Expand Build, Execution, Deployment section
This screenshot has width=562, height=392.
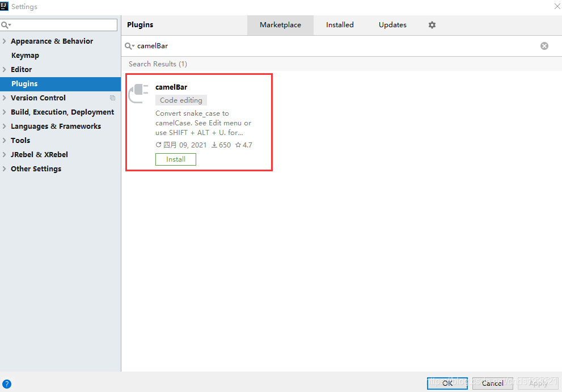click(x=5, y=112)
